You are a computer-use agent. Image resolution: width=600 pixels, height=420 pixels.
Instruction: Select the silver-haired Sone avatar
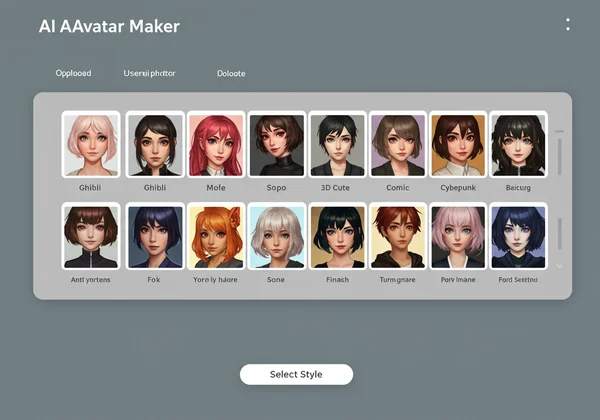[x=277, y=236]
